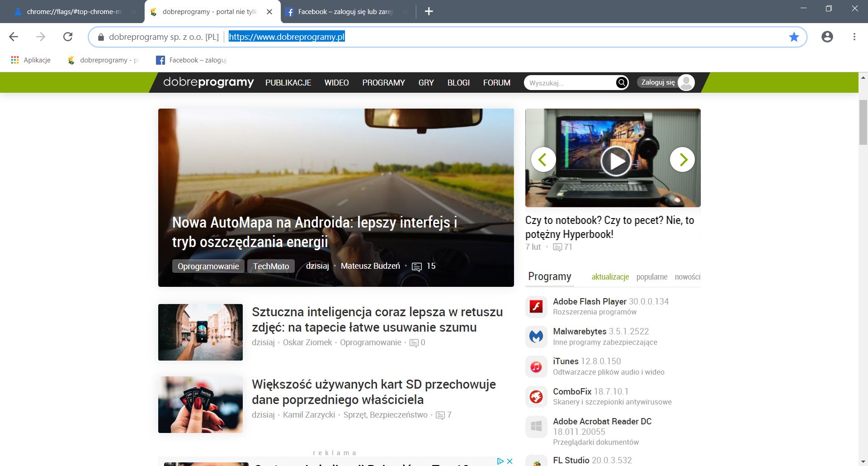Select the aktualizacje programs tab
This screenshot has height=466, width=868.
610,277
